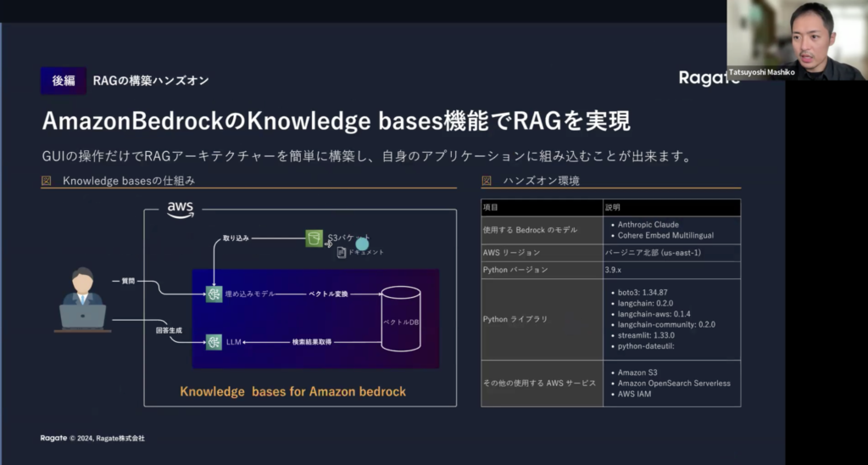Click the LLM brain icon
This screenshot has height=465, width=868.
pos(214,342)
